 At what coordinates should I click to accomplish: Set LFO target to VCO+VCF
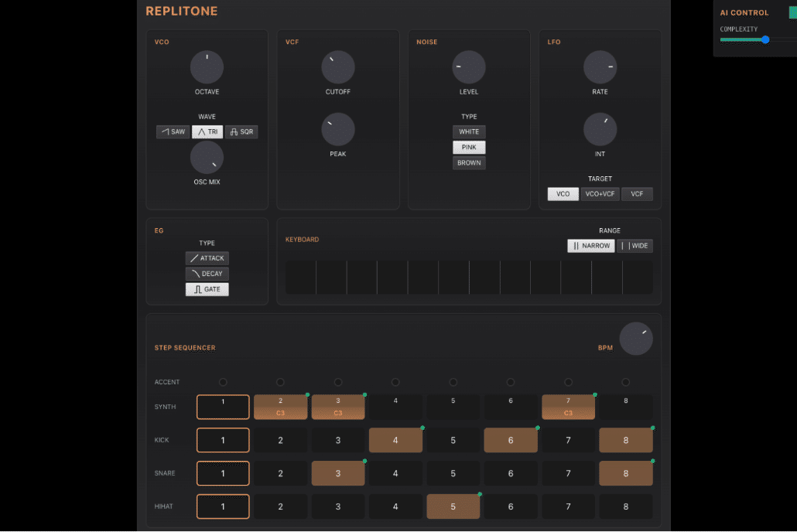click(x=600, y=194)
